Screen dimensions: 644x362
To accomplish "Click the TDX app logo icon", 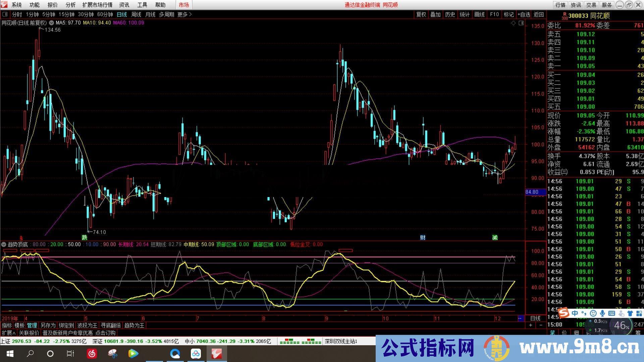I will pyautogui.click(x=4, y=4).
